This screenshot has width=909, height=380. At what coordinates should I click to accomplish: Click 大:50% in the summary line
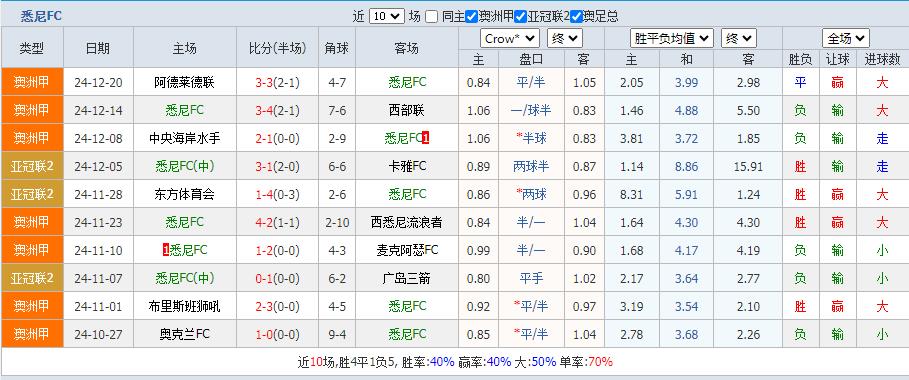(x=536, y=363)
